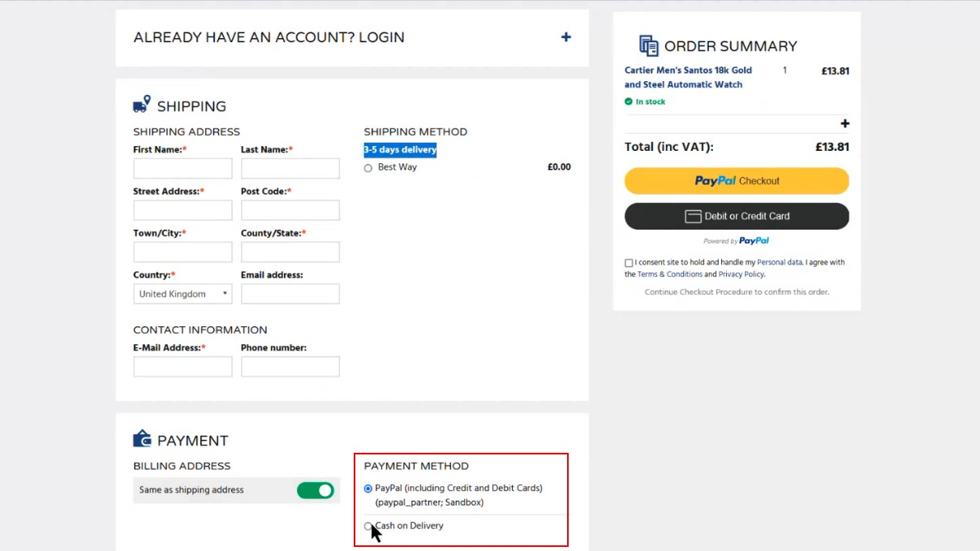The width and height of the screenshot is (980, 551).
Task: Click the Phone number input field
Action: pyautogui.click(x=290, y=367)
